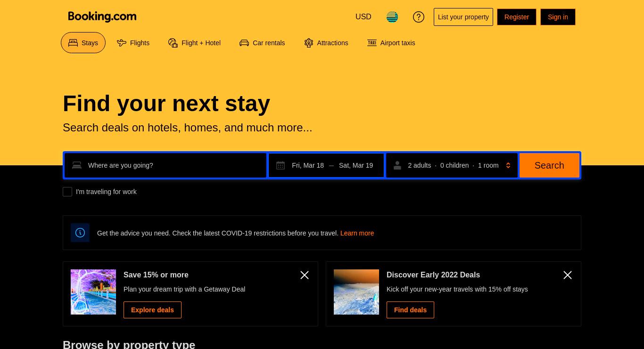Click the Attractions ferris wheel icon
The image size is (644, 349).
[309, 43]
